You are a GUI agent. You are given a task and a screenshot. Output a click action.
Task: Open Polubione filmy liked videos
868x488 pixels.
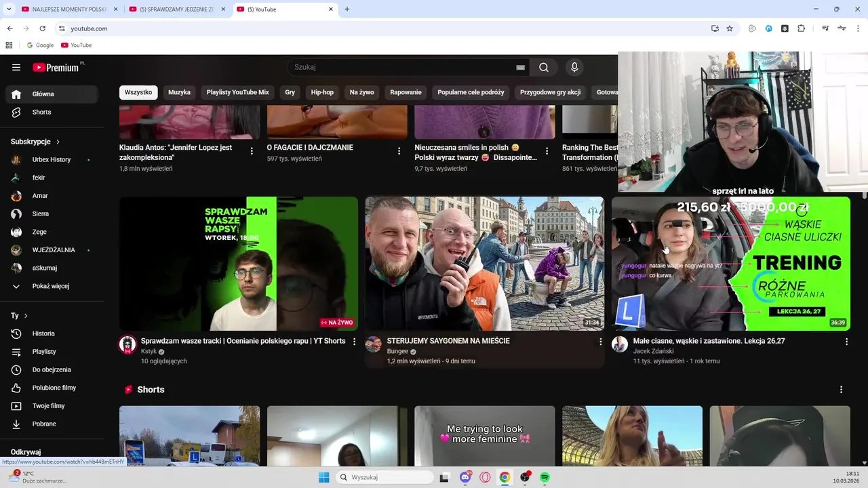(x=52, y=388)
